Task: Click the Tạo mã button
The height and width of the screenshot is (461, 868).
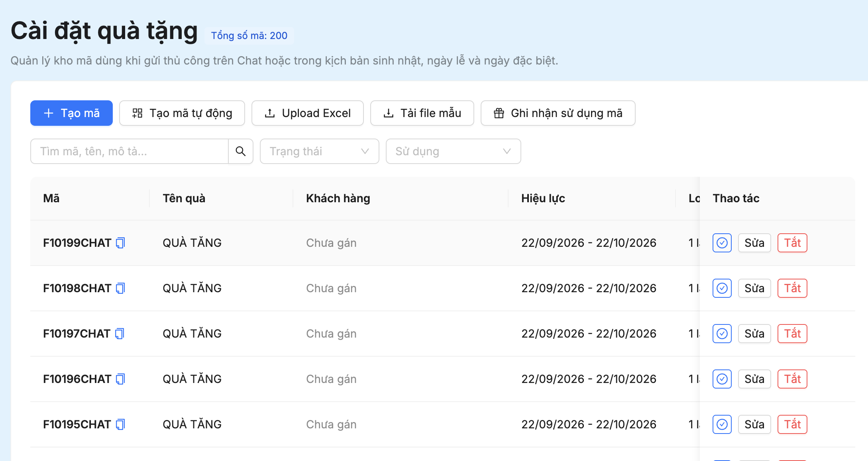Action: pos(72,113)
